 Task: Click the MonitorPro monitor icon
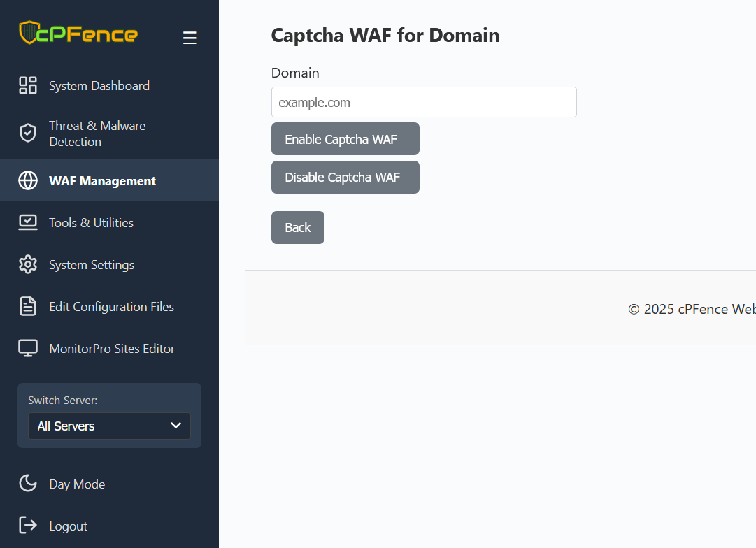28,349
